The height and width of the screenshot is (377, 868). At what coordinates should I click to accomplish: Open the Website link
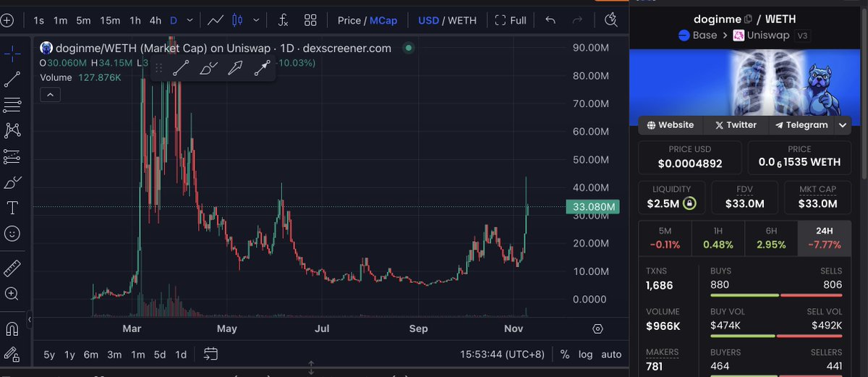(671, 125)
